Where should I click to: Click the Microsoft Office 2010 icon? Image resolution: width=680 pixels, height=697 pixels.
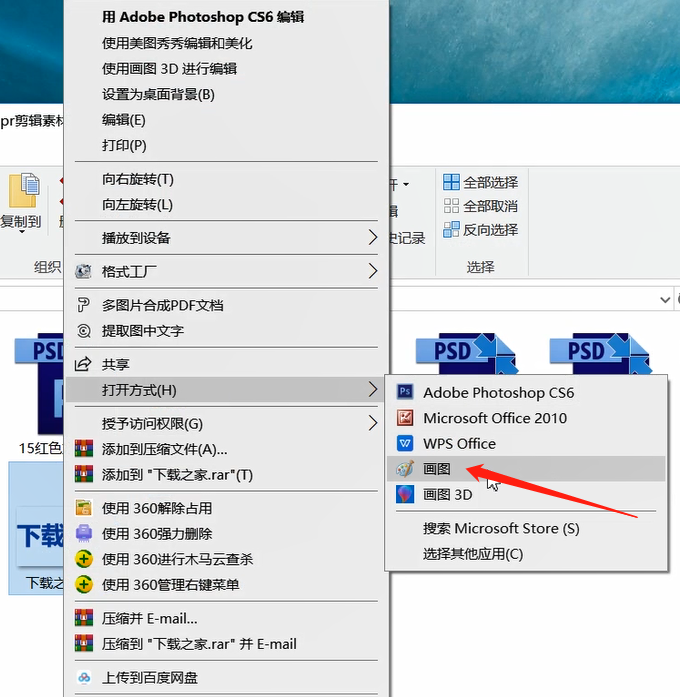click(x=405, y=418)
